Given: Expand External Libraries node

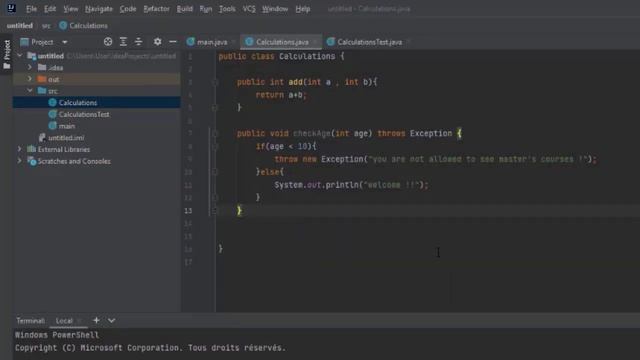Looking at the screenshot, I should tap(19, 149).
